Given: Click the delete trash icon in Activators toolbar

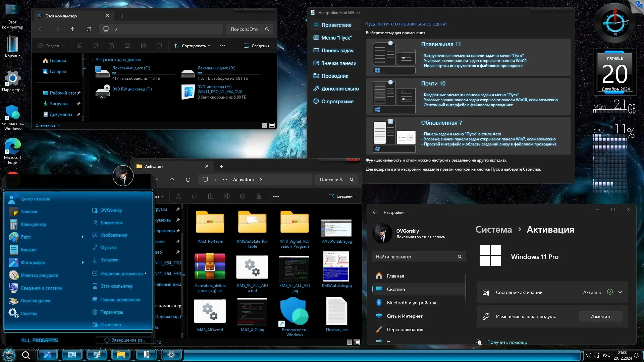Looking at the screenshot, I should pyautogui.click(x=259, y=196).
